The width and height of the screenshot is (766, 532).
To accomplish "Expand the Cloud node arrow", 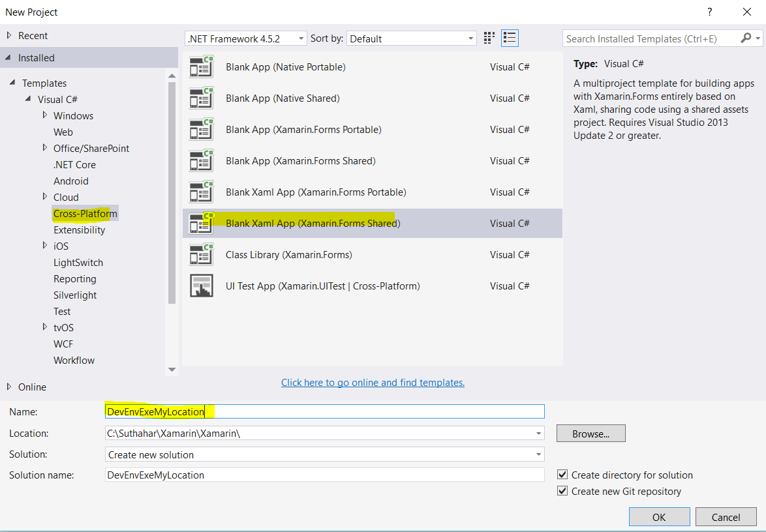I will point(44,196).
